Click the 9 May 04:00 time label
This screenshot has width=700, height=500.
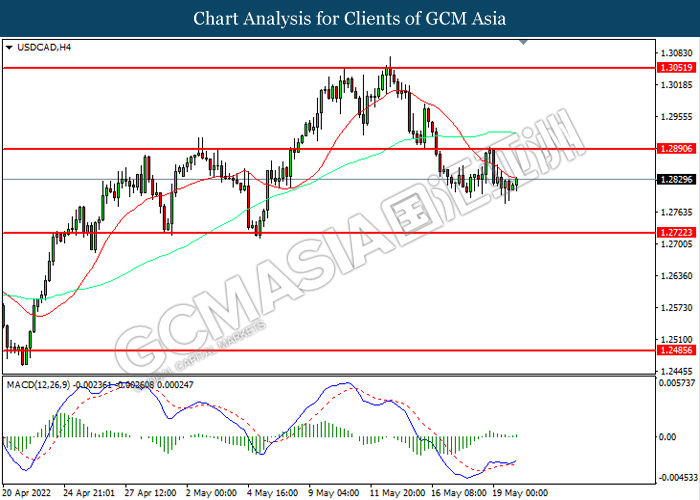(x=334, y=493)
